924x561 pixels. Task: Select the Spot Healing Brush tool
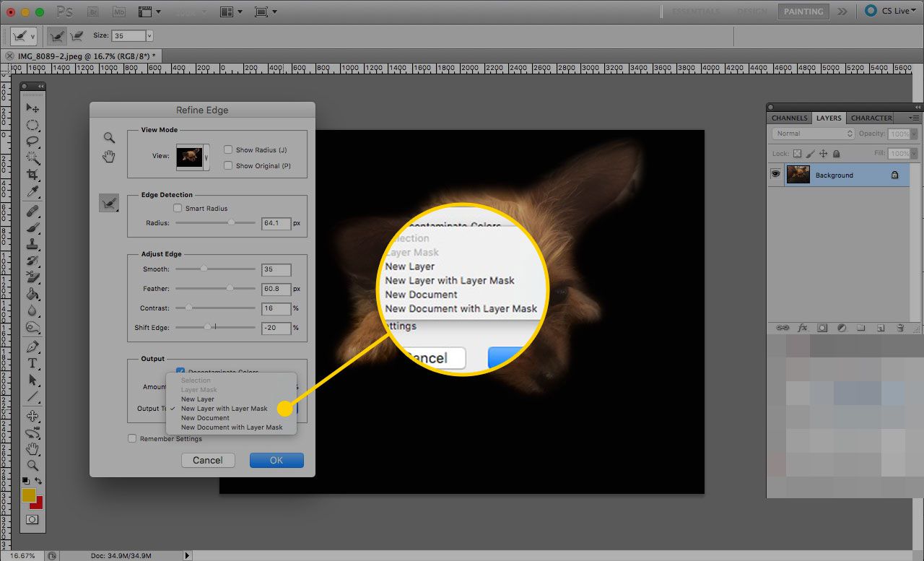coord(32,211)
